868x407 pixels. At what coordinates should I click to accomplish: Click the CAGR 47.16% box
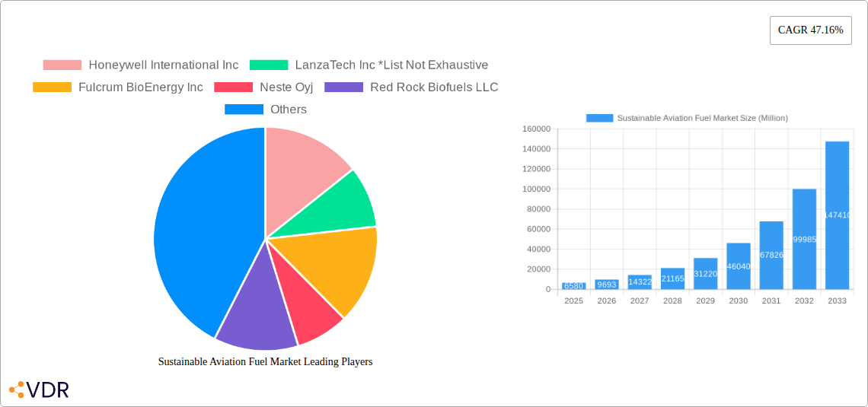(810, 30)
